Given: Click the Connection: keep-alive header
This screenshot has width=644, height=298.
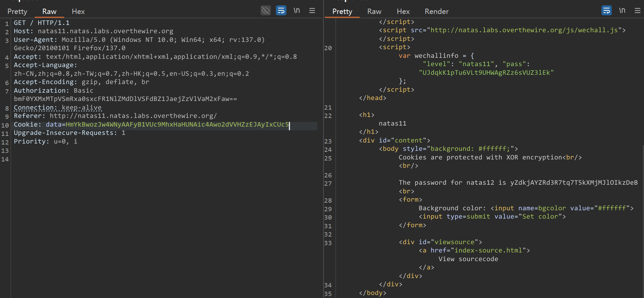Looking at the screenshot, I should click(57, 108).
